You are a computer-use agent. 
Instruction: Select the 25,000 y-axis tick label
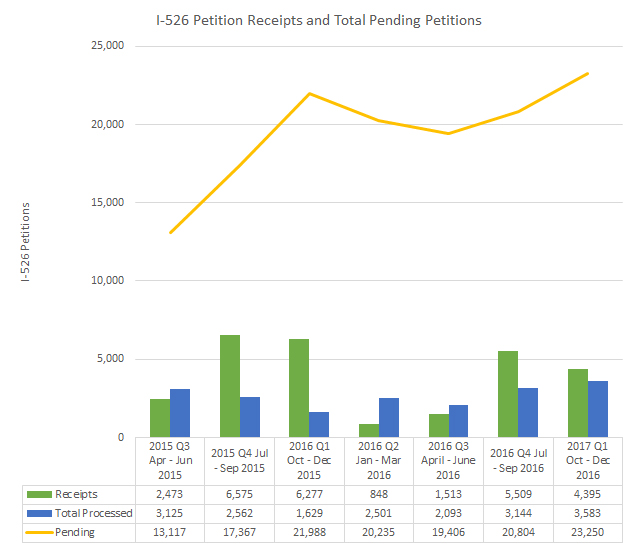pos(105,46)
